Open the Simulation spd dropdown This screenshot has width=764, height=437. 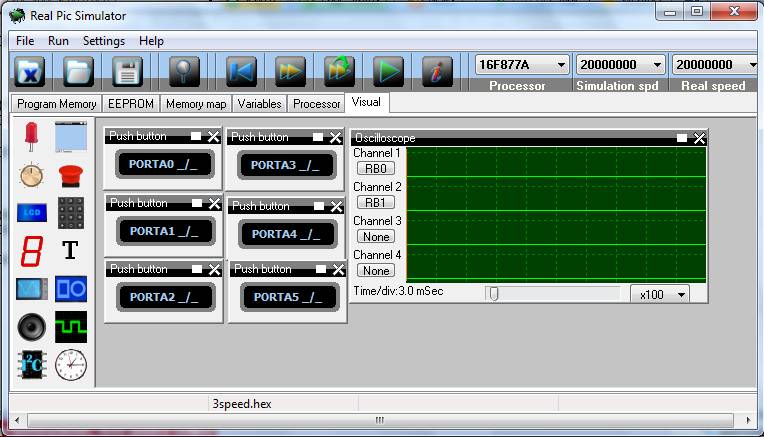pos(620,65)
